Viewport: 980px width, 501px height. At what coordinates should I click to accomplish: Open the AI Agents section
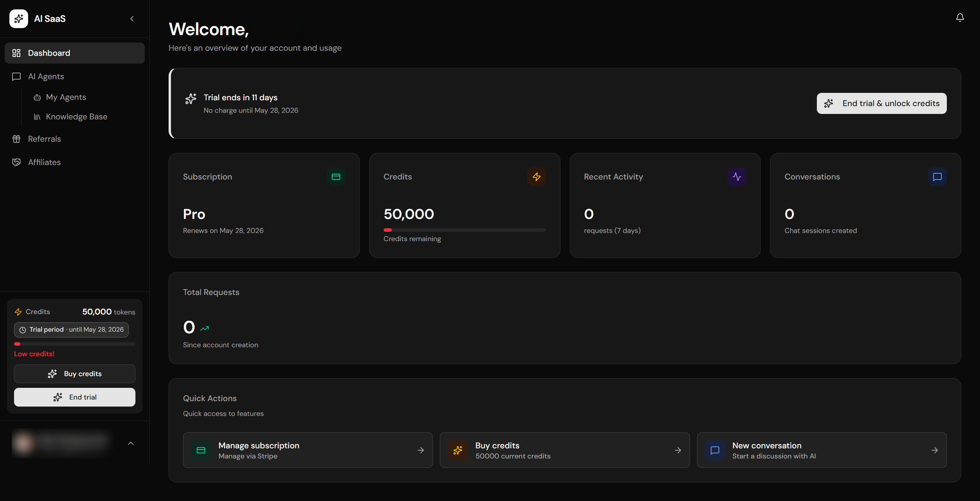75,76
